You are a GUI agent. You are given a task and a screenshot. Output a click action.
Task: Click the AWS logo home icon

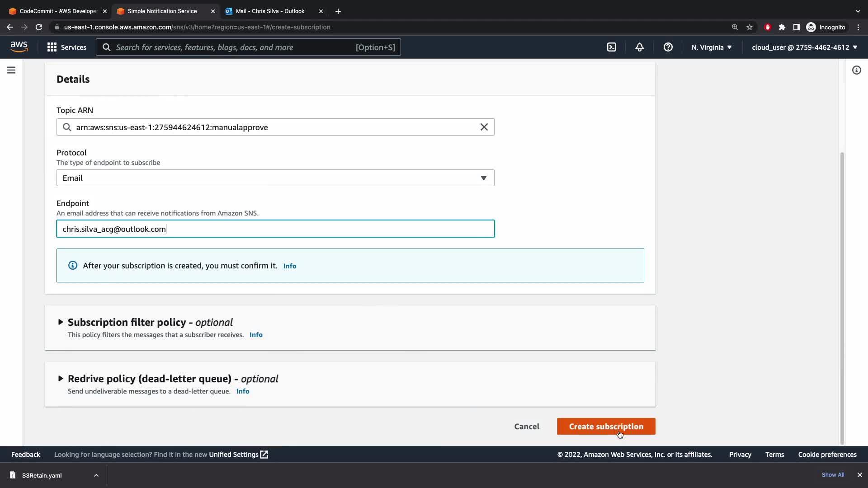pos(19,47)
